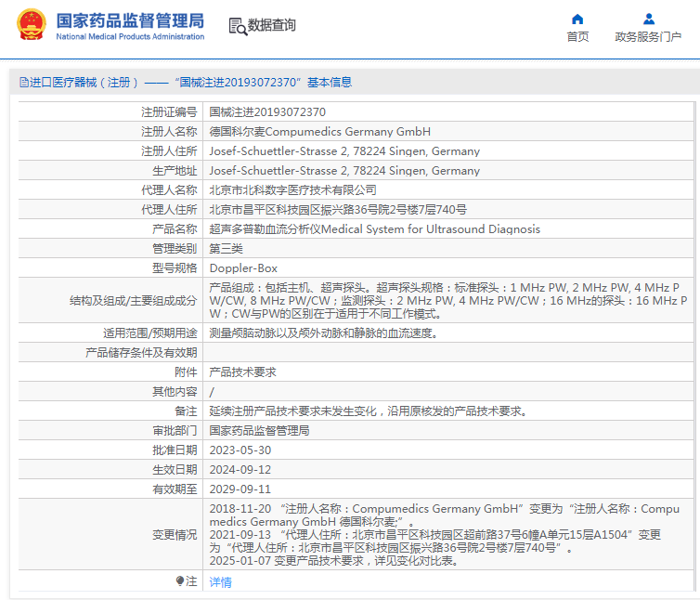The width and height of the screenshot is (700, 600).
Task: Click the 基本信息 section heading
Action: coord(330,83)
